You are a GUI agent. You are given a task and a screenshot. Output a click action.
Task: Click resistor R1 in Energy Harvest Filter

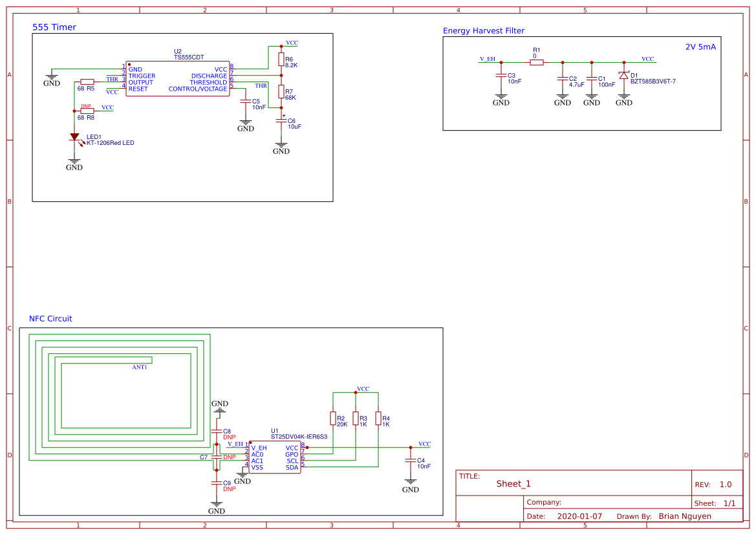point(536,63)
